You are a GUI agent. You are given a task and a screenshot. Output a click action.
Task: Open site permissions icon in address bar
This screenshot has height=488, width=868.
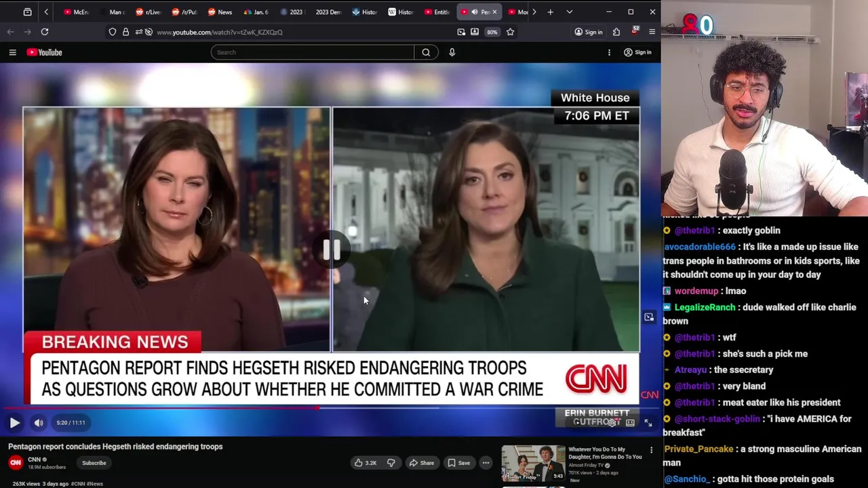(140, 32)
